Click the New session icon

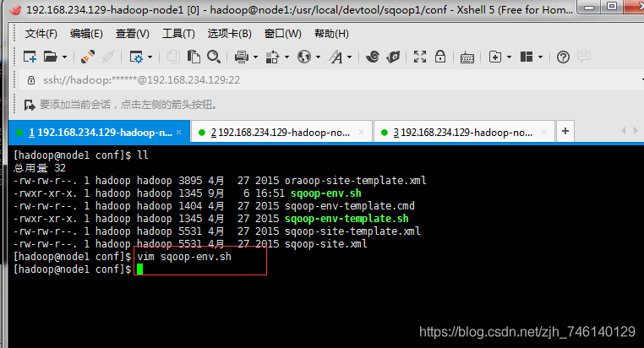(x=30, y=57)
